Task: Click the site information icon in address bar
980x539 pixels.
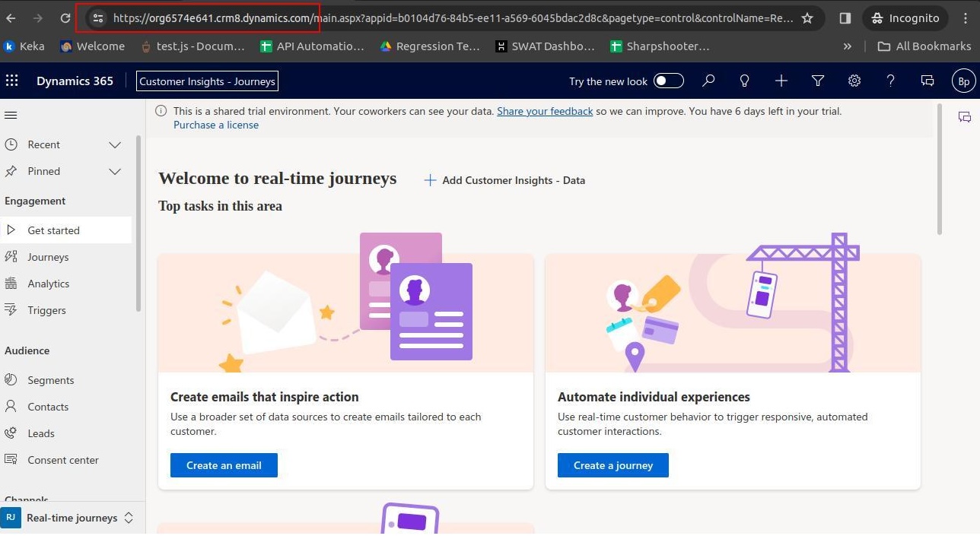Action: click(97, 18)
